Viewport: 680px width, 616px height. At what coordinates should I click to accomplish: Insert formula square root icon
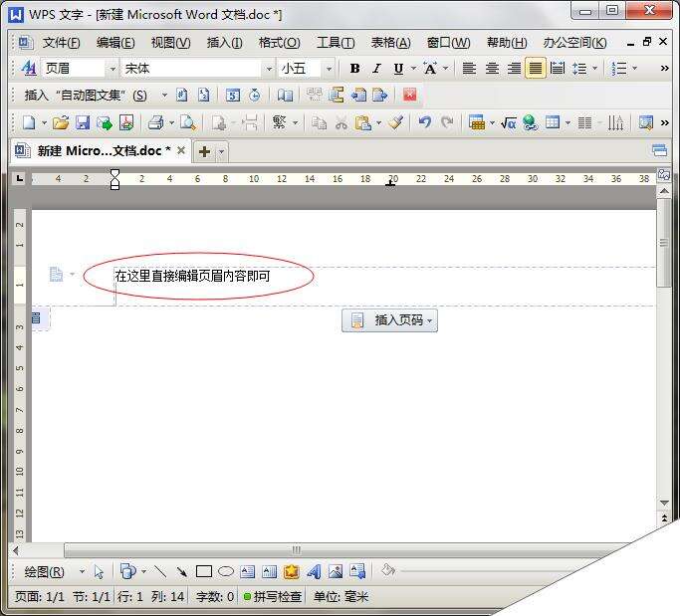coord(509,123)
